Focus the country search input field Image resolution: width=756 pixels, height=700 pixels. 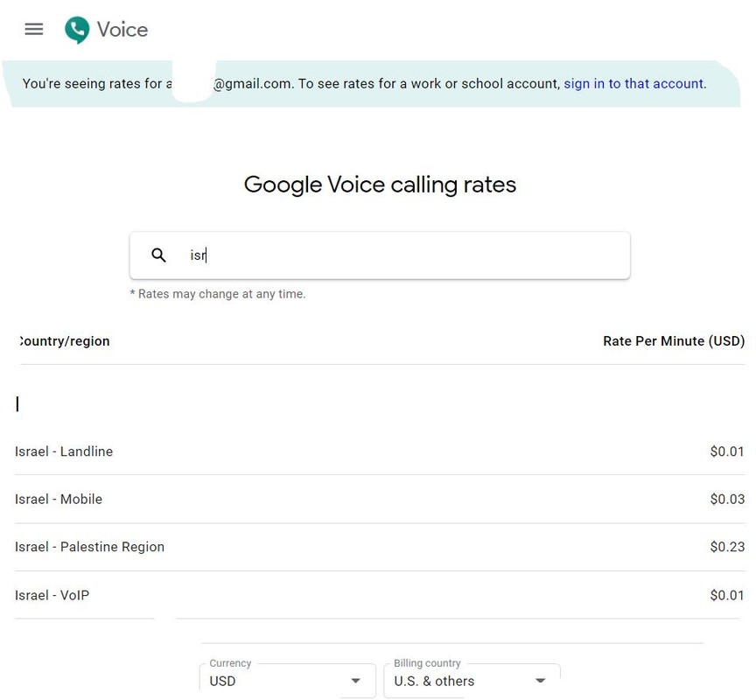(380, 255)
